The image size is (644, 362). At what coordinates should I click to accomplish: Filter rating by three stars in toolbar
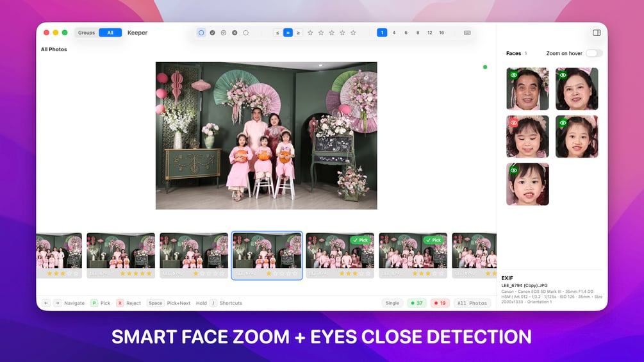pos(331,33)
